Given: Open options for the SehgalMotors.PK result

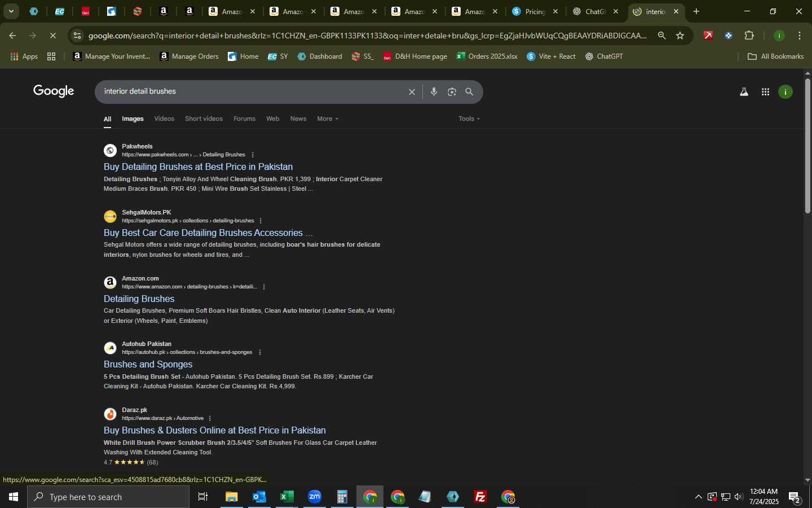Looking at the screenshot, I should 261,221.
